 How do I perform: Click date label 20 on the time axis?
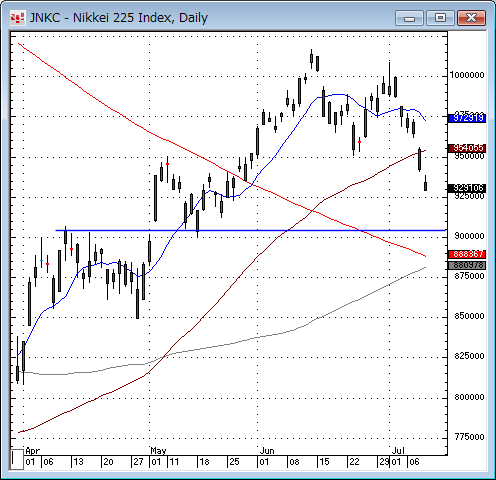(108, 462)
